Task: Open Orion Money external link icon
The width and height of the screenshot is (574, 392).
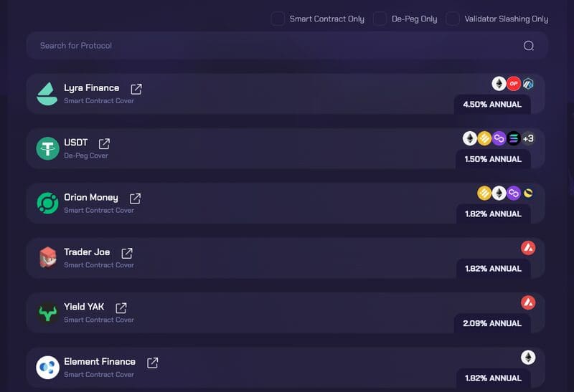Action: coord(135,199)
